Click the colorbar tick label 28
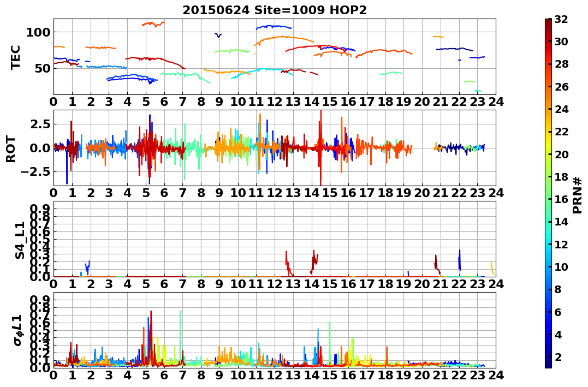 coord(561,64)
